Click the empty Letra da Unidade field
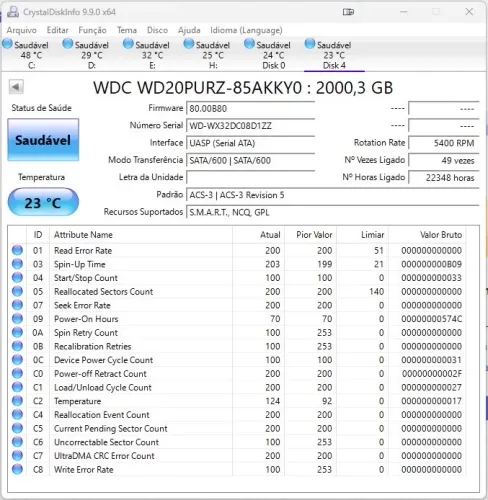This screenshot has width=488, height=500. [x=250, y=178]
